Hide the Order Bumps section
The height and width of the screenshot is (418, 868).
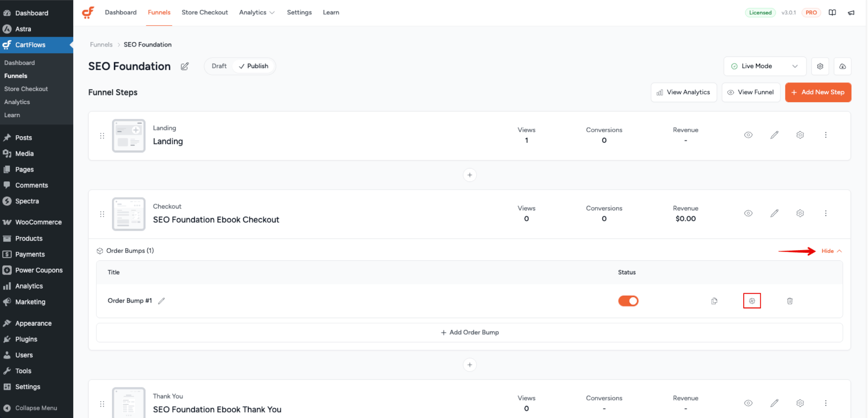[x=831, y=251]
